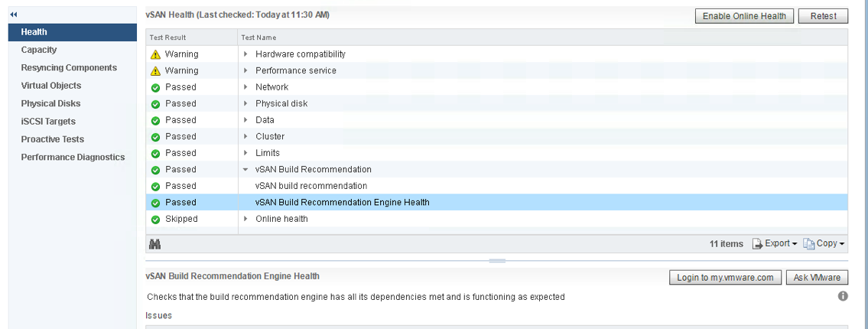Click Login to my.vmware.com button
This screenshot has height=329, width=868.
coord(725,278)
